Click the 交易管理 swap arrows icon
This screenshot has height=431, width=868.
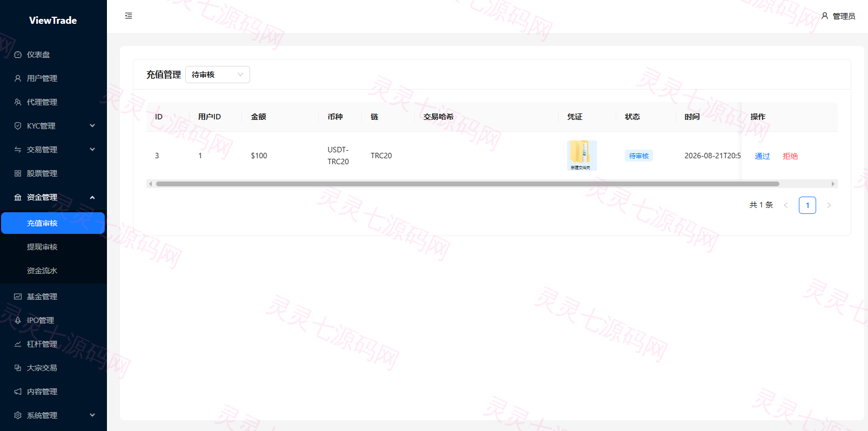[x=18, y=150]
